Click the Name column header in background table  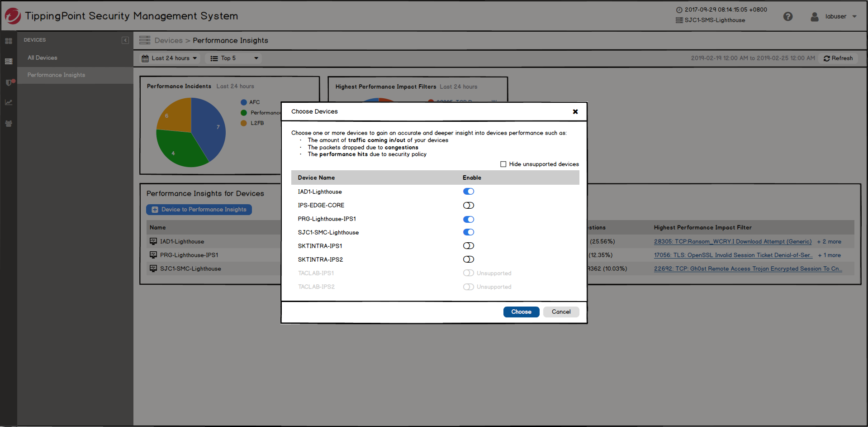[158, 228]
